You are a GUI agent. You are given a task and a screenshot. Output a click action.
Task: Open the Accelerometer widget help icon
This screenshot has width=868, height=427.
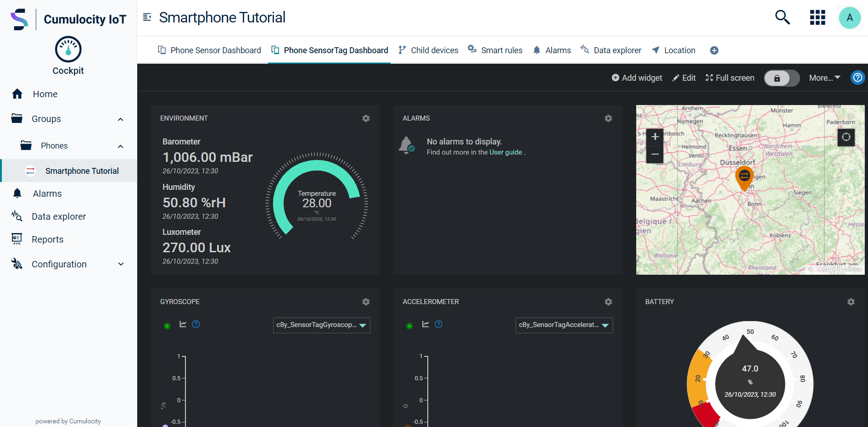(438, 324)
